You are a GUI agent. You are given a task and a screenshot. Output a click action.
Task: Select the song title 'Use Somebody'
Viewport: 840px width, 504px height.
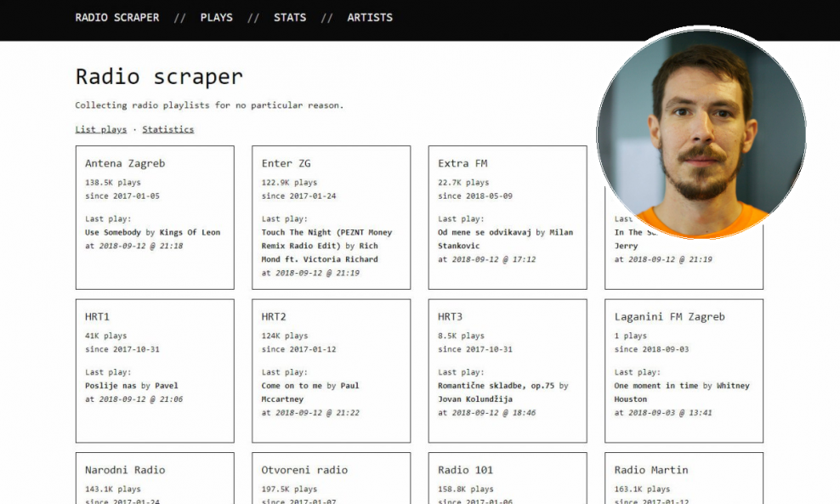112,232
